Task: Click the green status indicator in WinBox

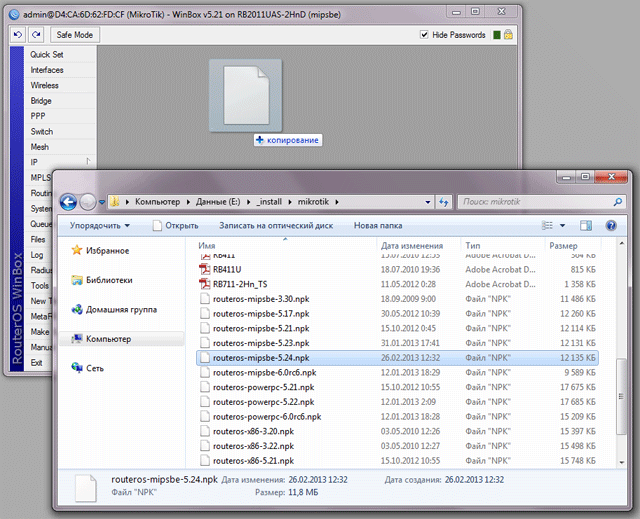Action: [x=497, y=35]
